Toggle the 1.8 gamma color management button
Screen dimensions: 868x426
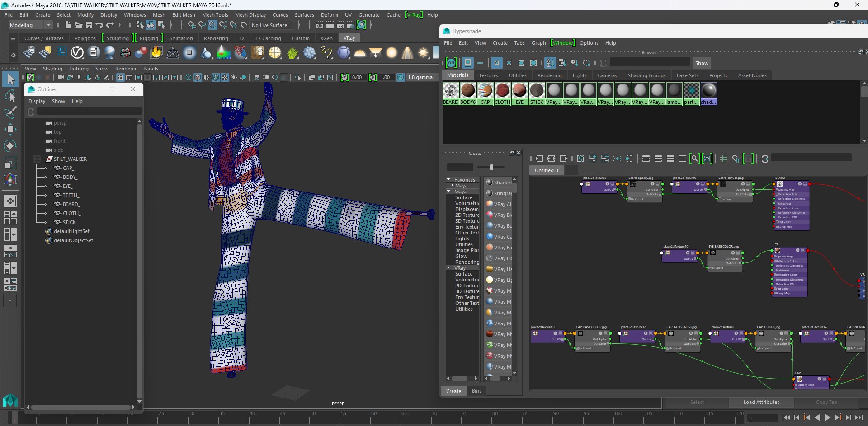pyautogui.click(x=401, y=77)
